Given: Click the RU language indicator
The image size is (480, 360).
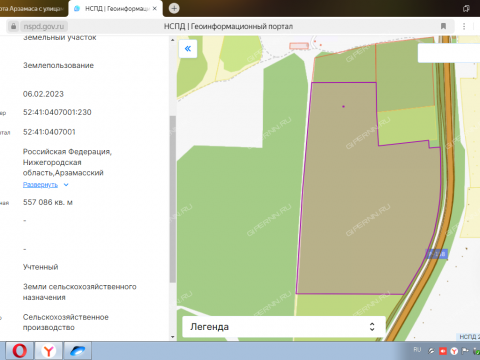Looking at the screenshot, I should coord(417,350).
